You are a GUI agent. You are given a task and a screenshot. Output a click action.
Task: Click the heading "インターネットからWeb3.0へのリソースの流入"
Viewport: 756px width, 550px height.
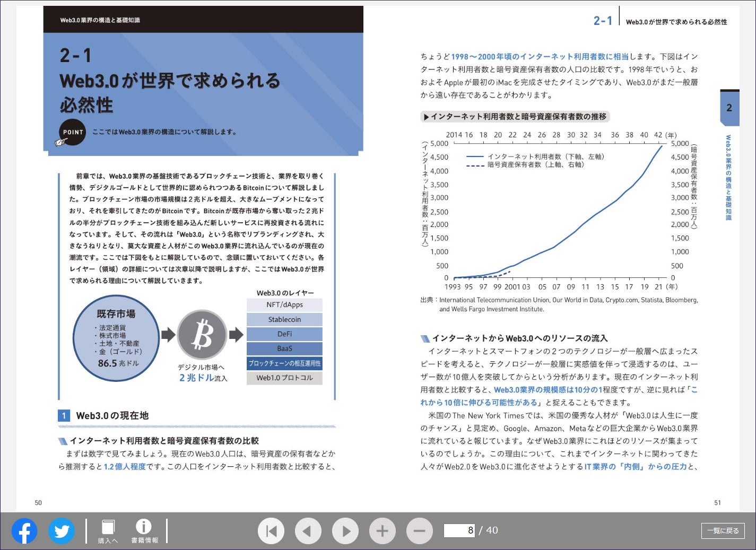pyautogui.click(x=520, y=338)
